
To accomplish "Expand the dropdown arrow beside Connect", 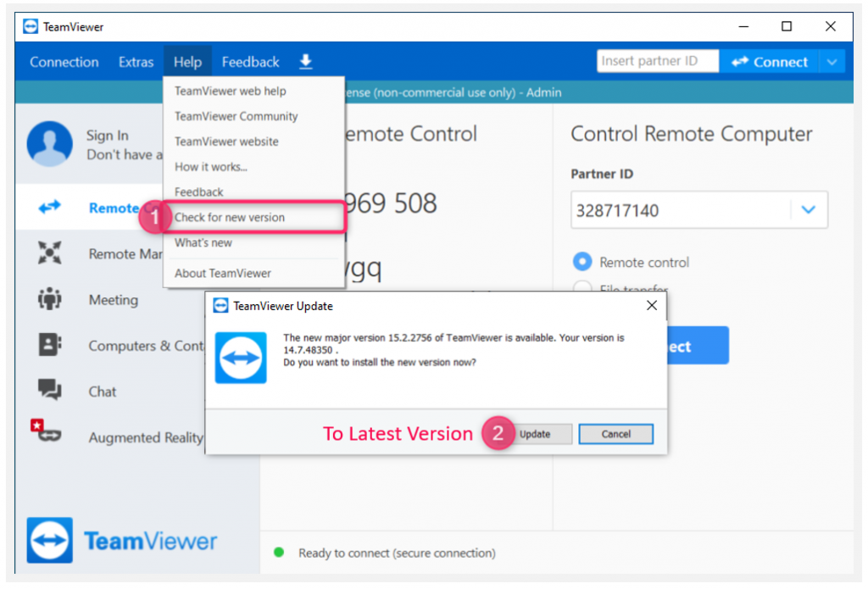I will [x=832, y=62].
